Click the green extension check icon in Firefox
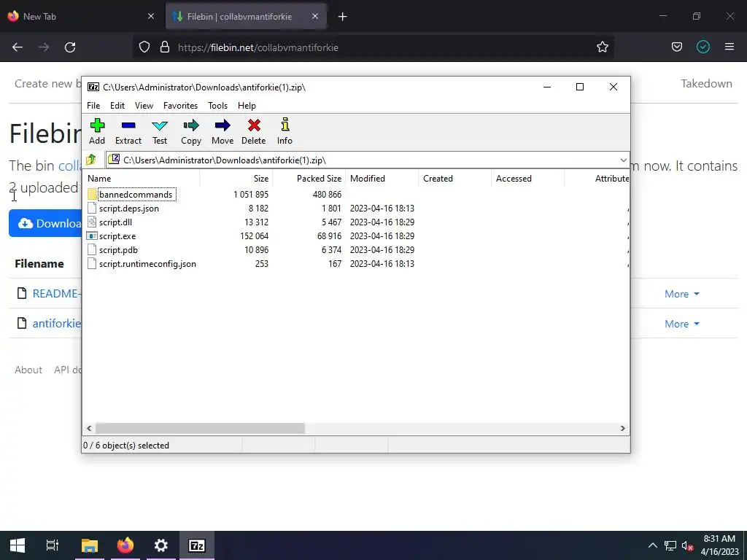The image size is (747, 560). point(703,47)
